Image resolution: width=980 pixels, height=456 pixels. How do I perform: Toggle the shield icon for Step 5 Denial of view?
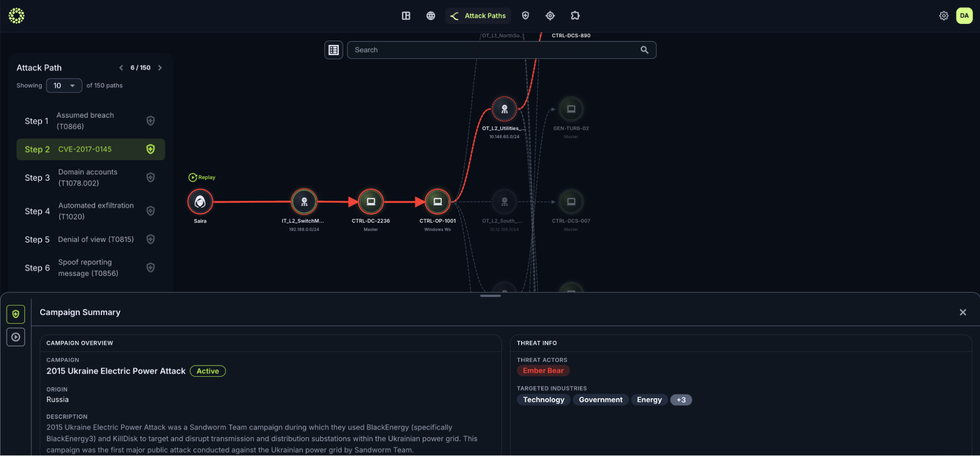151,239
